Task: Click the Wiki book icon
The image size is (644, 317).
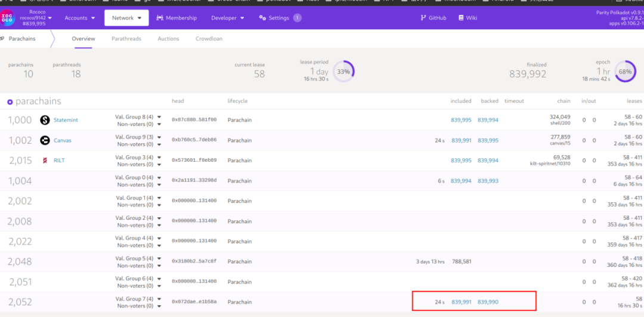Action: 461,18
